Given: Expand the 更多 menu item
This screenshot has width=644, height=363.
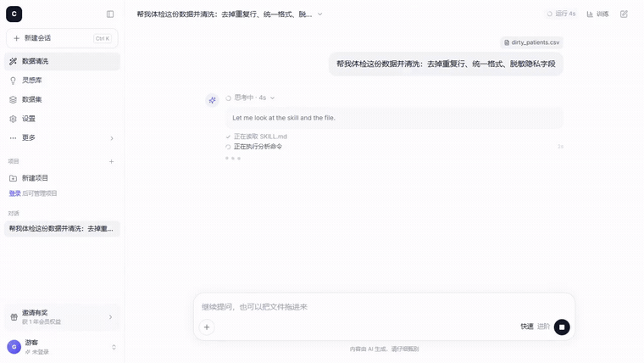Looking at the screenshot, I should [62, 137].
